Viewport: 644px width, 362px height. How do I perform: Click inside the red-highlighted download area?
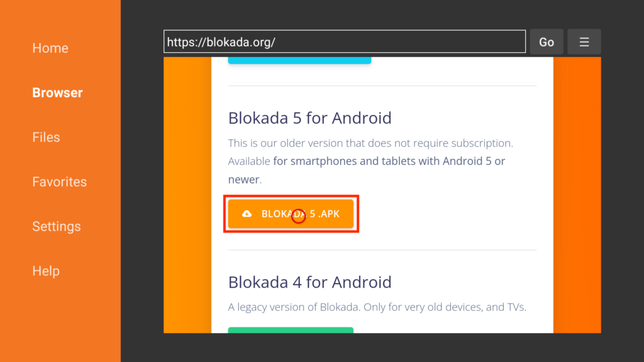point(291,214)
